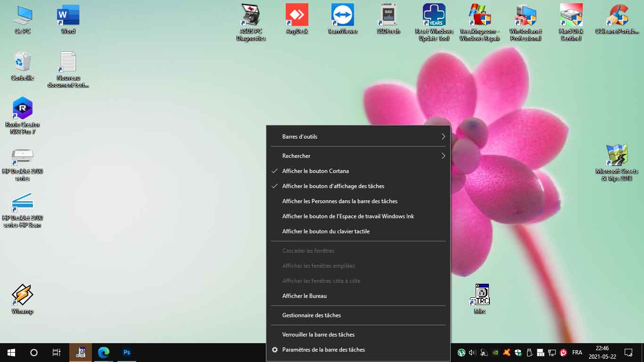644x362 pixels.
Task: Select the HP DeskJet 2700 series printer icon
Action: click(x=23, y=164)
